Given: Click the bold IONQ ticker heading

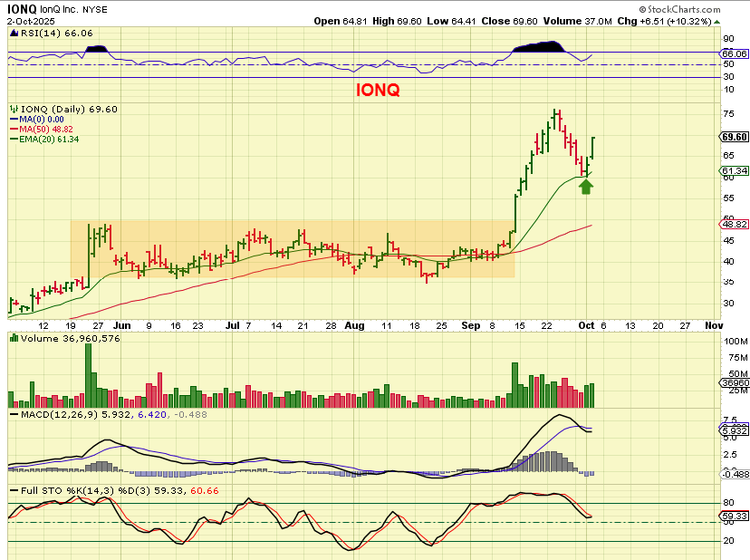Looking at the screenshot, I should [22, 9].
